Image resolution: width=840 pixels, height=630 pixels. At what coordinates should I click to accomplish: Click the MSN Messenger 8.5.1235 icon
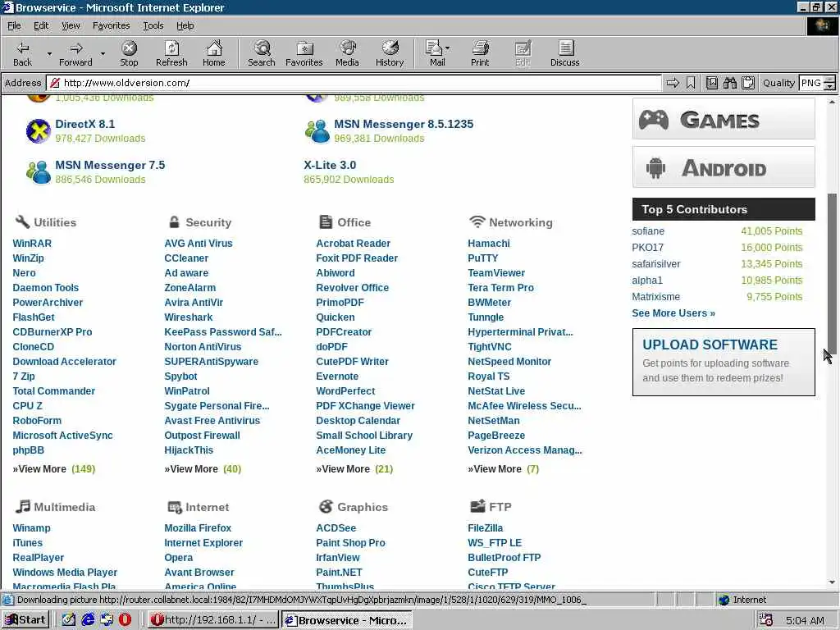(x=317, y=130)
